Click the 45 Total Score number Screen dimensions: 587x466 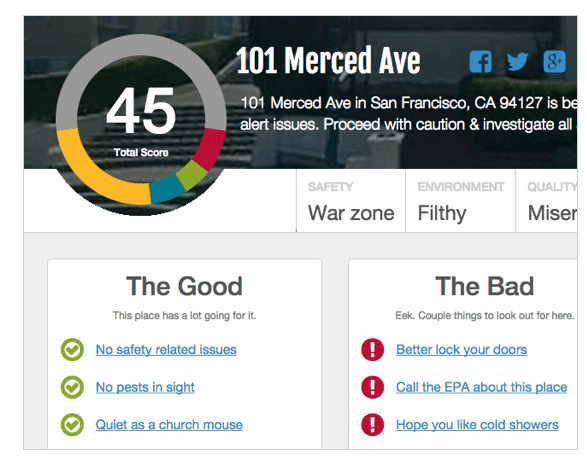(141, 110)
